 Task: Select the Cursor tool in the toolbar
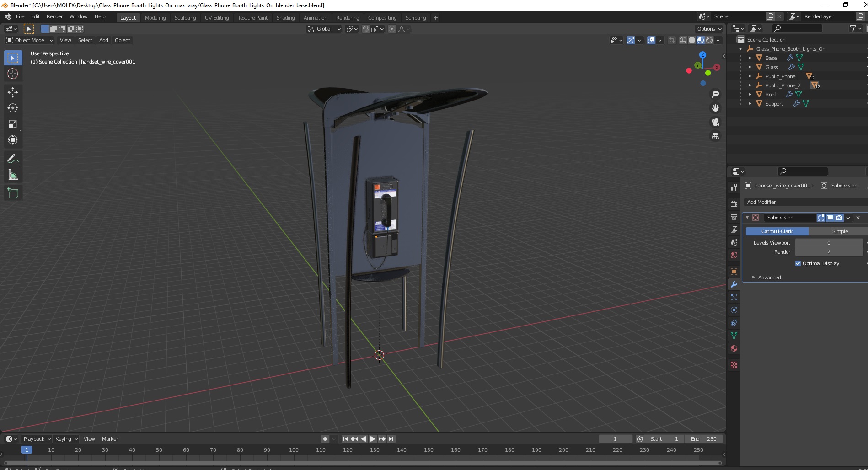13,74
